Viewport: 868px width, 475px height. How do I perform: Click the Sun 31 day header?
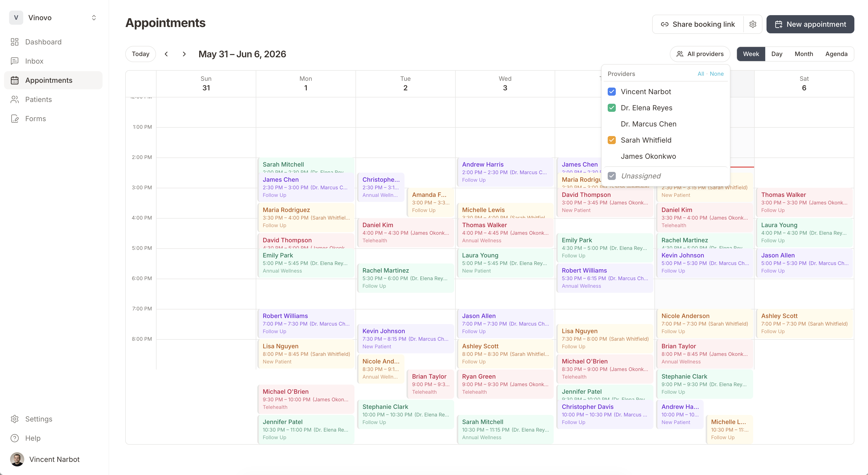click(206, 84)
